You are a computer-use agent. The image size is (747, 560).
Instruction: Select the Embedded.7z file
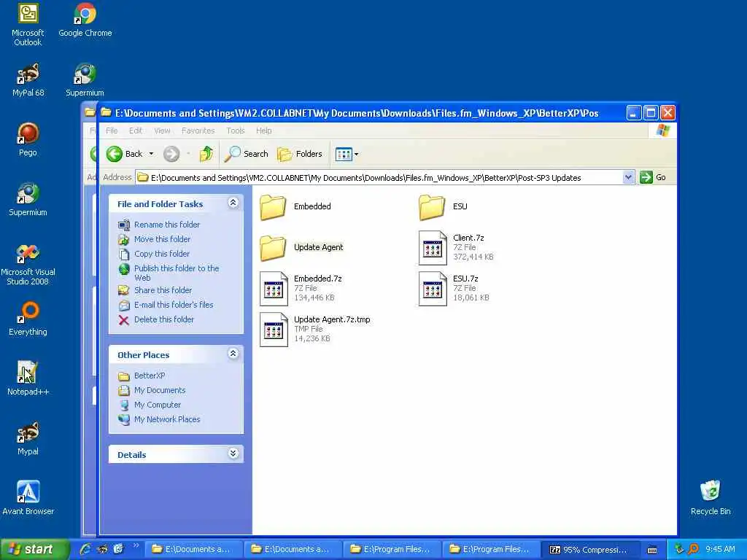[301, 289]
